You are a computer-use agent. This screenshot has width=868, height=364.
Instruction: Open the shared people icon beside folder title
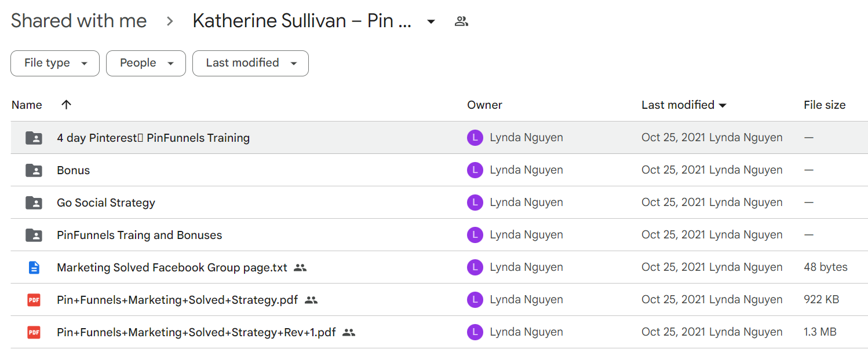click(461, 22)
